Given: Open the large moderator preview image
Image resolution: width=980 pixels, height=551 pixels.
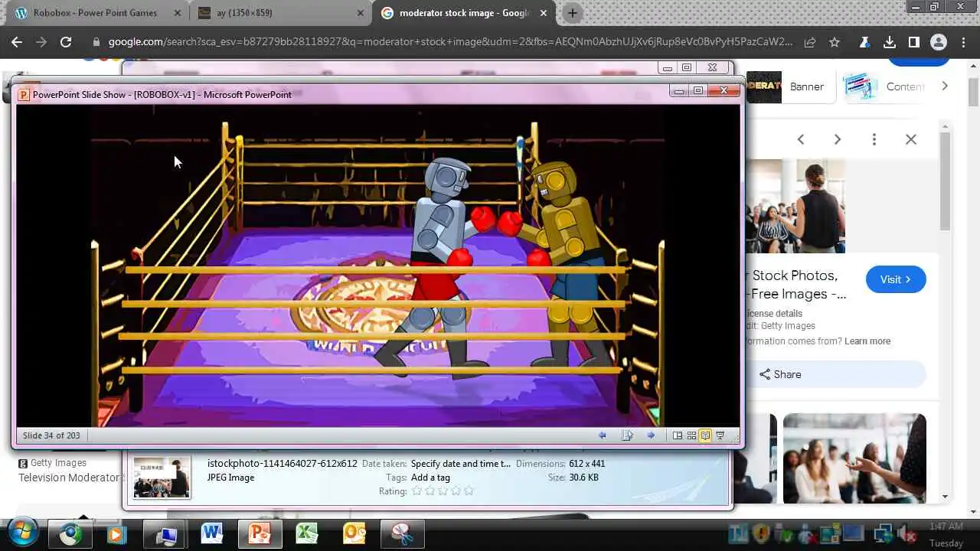Looking at the screenshot, I should coord(796,206).
